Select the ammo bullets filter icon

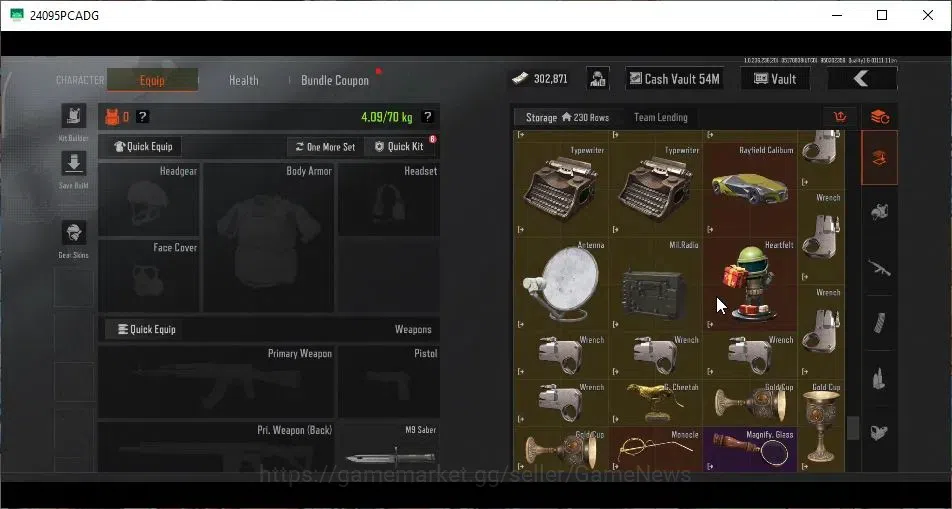pos(879,378)
